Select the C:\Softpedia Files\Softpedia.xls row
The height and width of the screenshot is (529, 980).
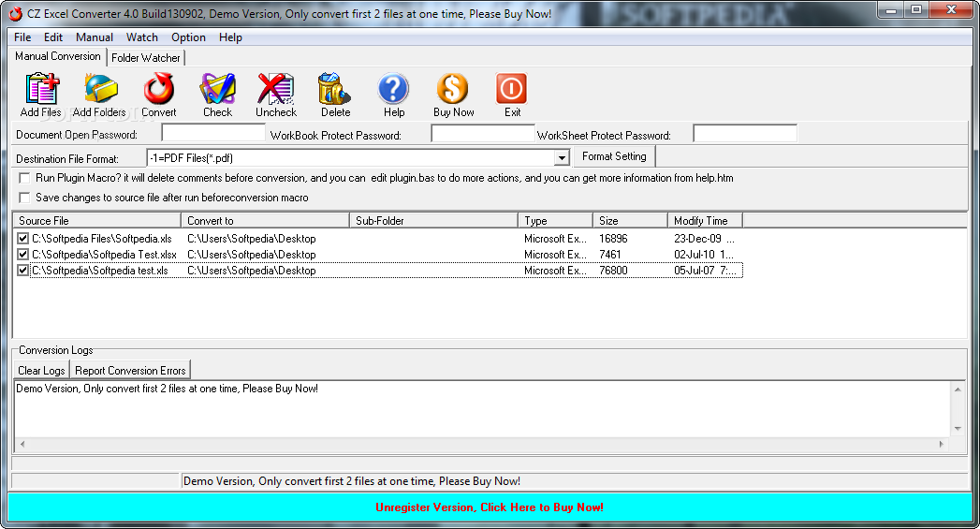click(x=380, y=238)
